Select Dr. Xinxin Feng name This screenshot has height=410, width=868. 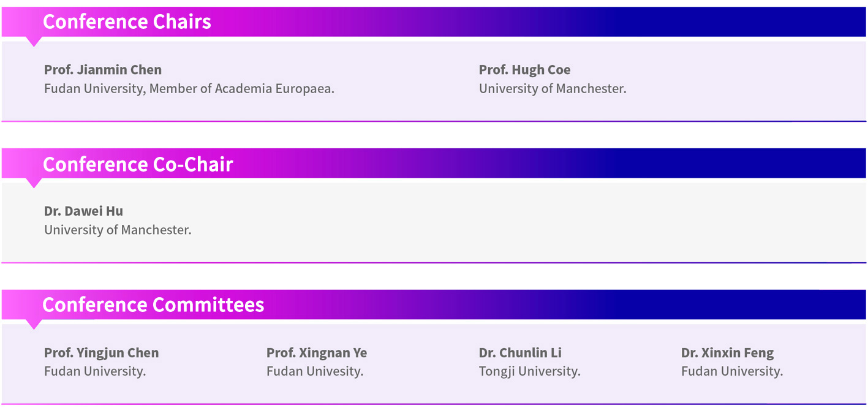pyautogui.click(x=727, y=353)
